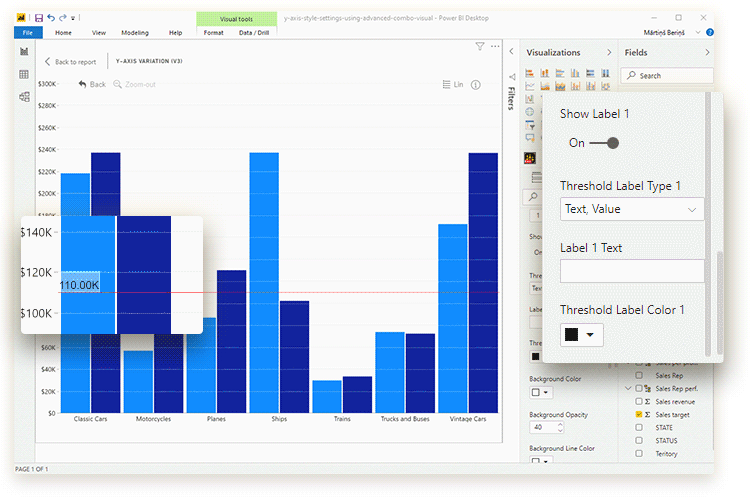Open the more options ellipsis on visual
This screenshot has height=500, width=750.
pyautogui.click(x=494, y=46)
